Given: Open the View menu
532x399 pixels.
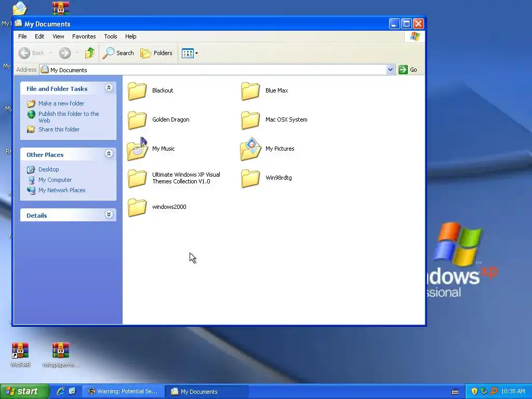Looking at the screenshot, I should 58,36.
